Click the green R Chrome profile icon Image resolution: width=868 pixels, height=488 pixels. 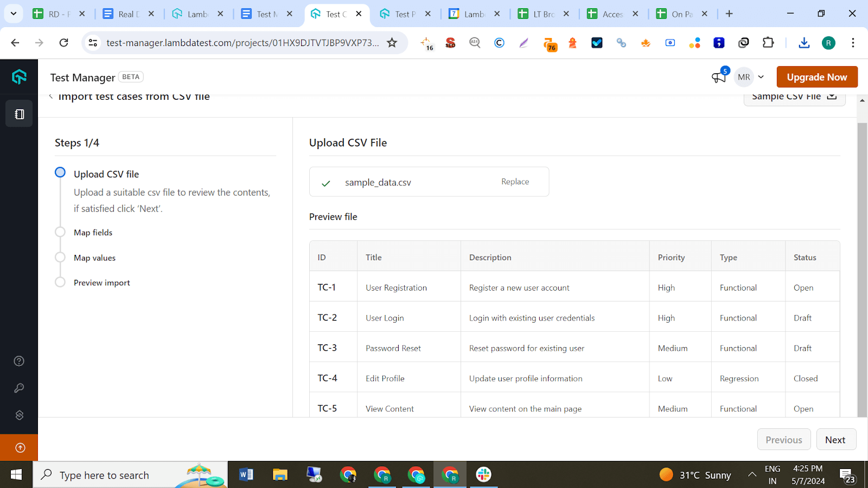(828, 43)
